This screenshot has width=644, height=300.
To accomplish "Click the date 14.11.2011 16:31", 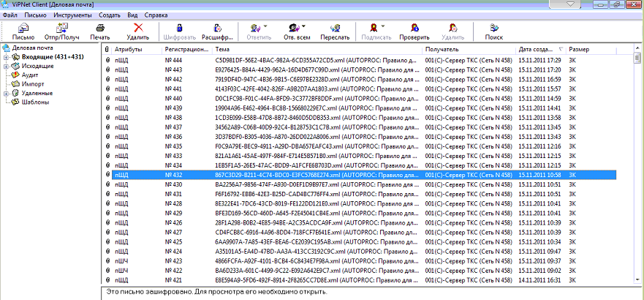I will click(539, 280).
